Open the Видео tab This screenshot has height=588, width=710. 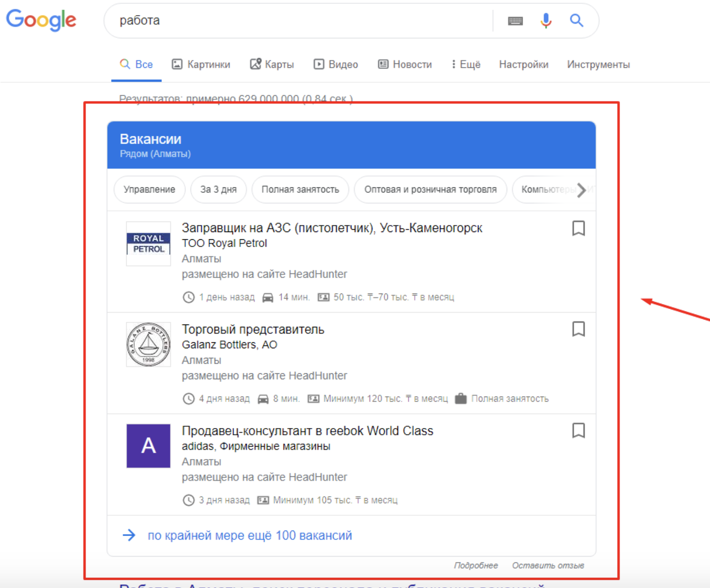click(336, 64)
